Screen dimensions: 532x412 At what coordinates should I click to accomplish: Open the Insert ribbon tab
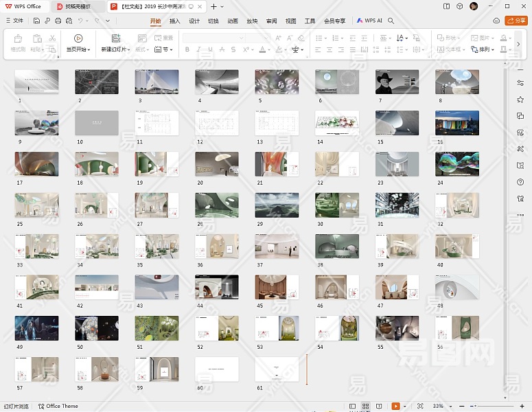(x=174, y=21)
